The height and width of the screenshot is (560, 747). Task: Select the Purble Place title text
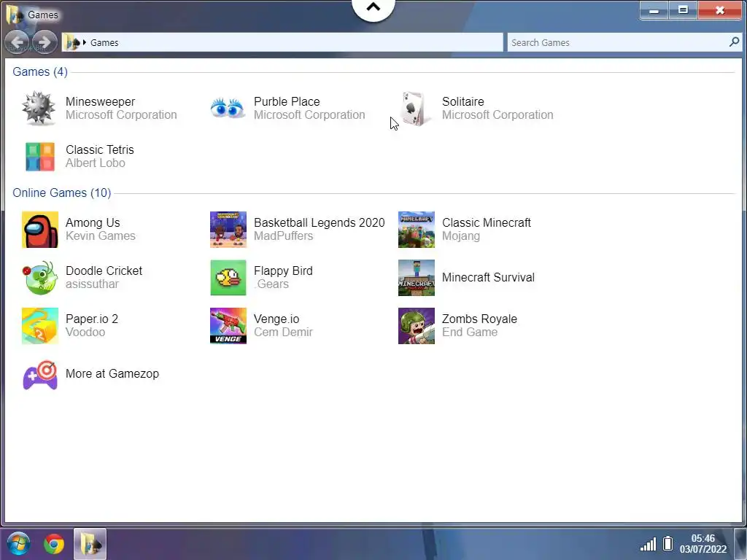tap(287, 101)
